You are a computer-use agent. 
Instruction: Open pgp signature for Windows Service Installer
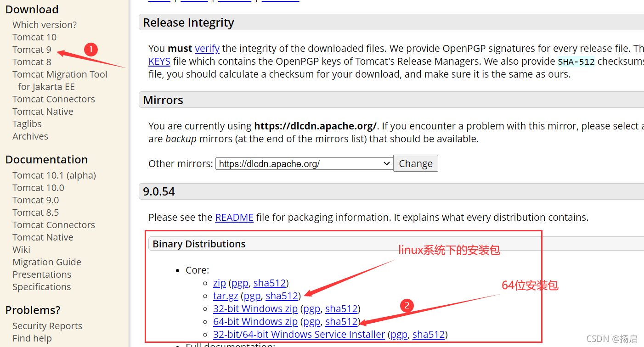(x=399, y=335)
